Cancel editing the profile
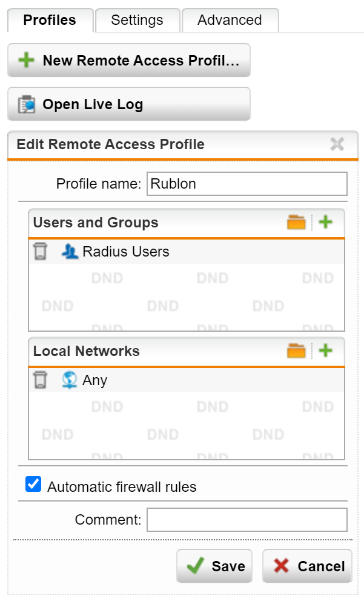Screen dimensions: 364x601 coord(307,566)
